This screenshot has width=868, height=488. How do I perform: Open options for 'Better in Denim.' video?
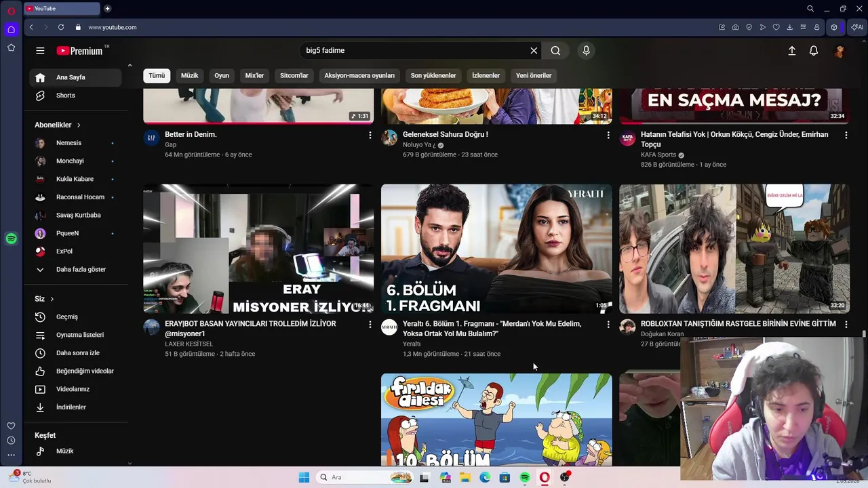(x=370, y=136)
